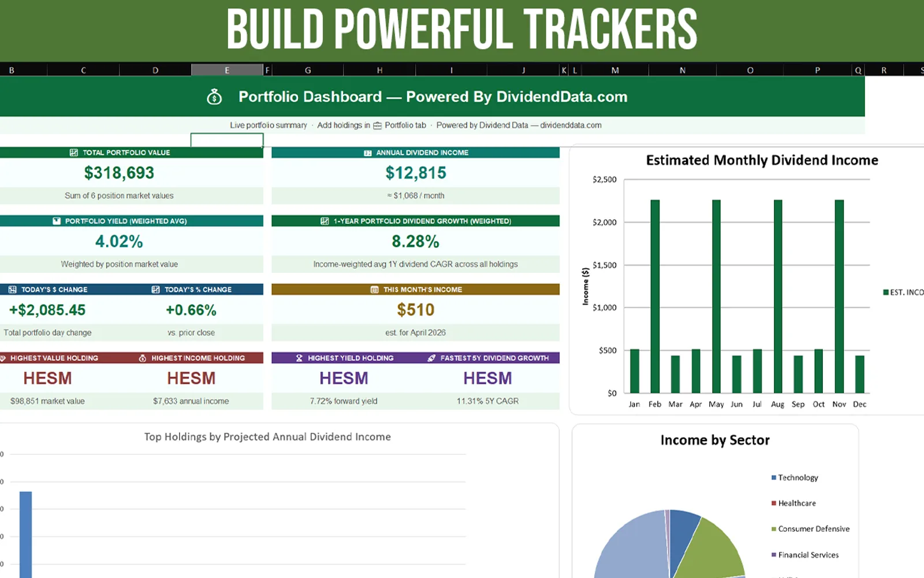Click the EST. INCOME legend marker

pyautogui.click(x=886, y=292)
